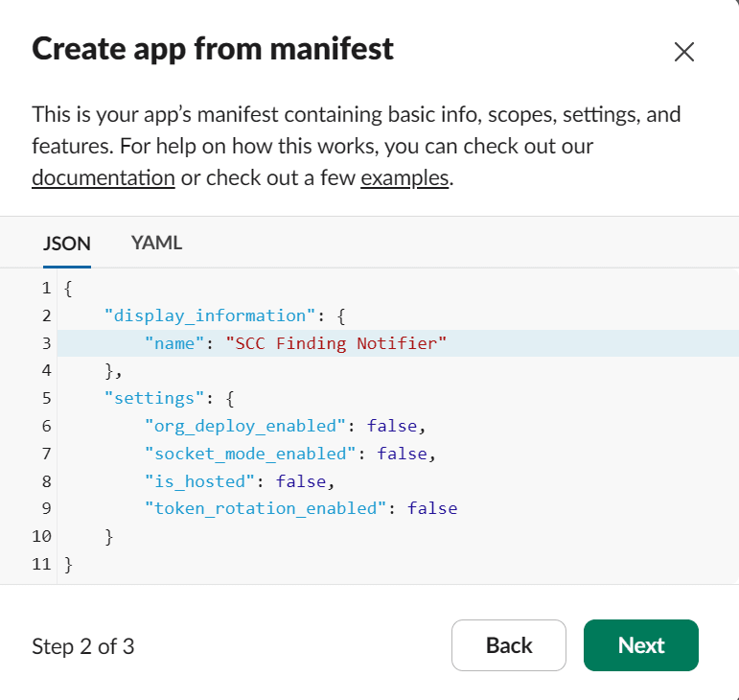This screenshot has height=700, width=739.
Task: Click the "is_hosted" key
Action: [x=199, y=481]
